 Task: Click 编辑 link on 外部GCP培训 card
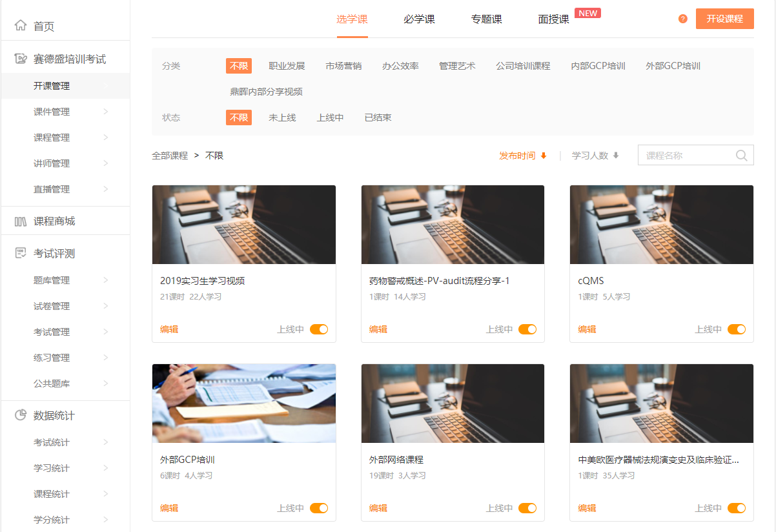point(169,508)
